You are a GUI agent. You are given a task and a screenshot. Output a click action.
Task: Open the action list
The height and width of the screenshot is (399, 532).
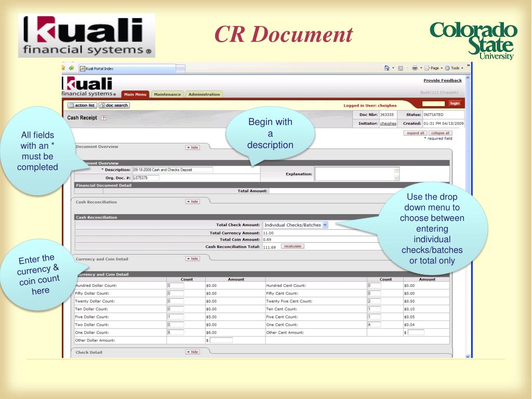[82, 105]
